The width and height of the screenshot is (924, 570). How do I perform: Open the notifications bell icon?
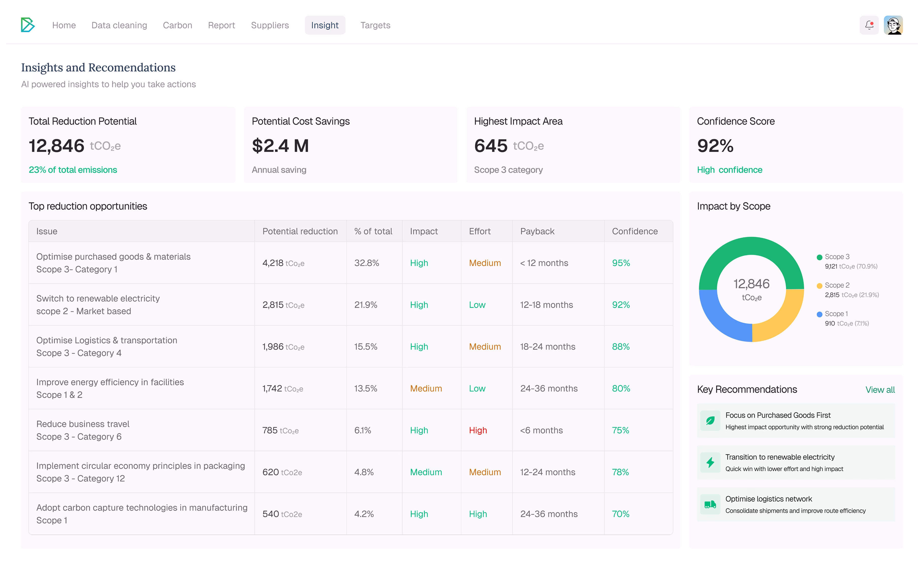tap(869, 25)
